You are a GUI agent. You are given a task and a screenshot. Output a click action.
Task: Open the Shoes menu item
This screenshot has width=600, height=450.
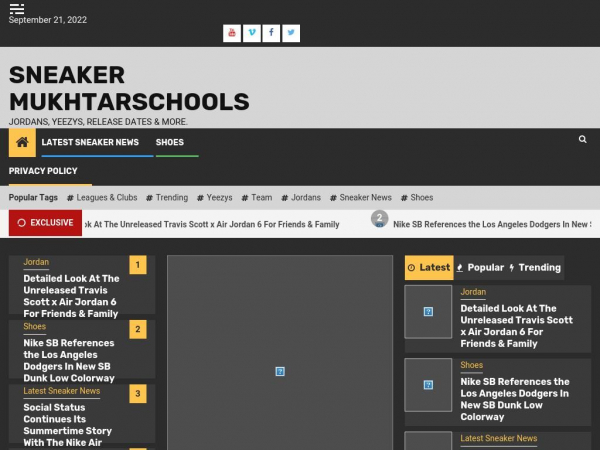[x=170, y=142]
